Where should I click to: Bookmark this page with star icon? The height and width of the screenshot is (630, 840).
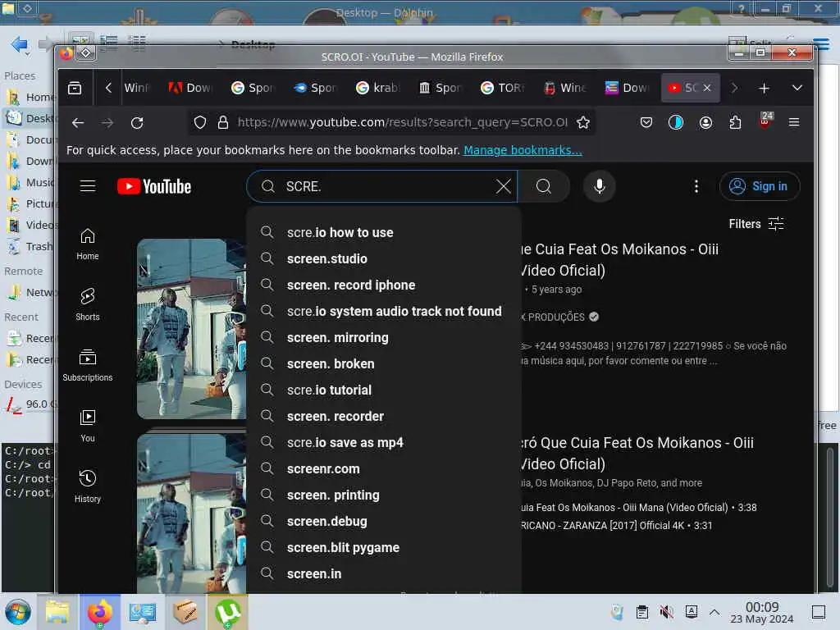(x=583, y=123)
